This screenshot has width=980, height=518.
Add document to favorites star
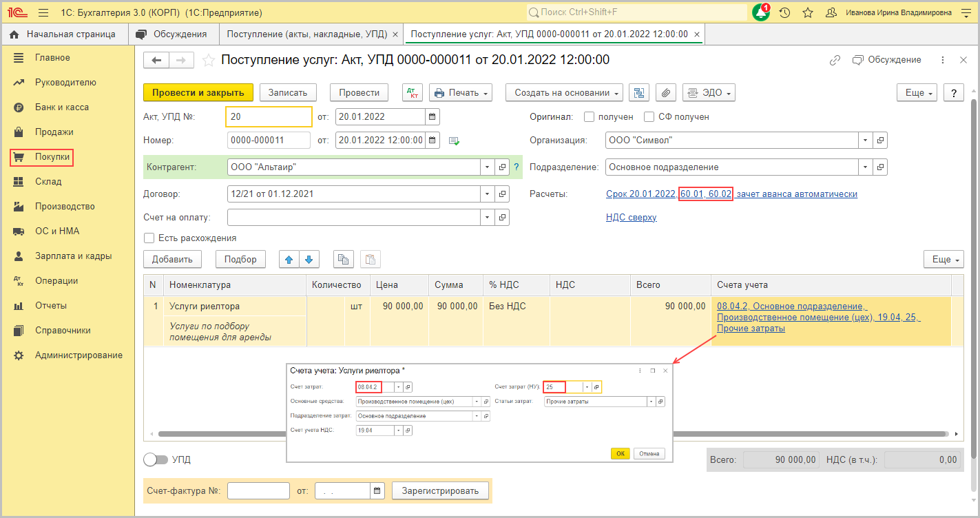coord(208,61)
